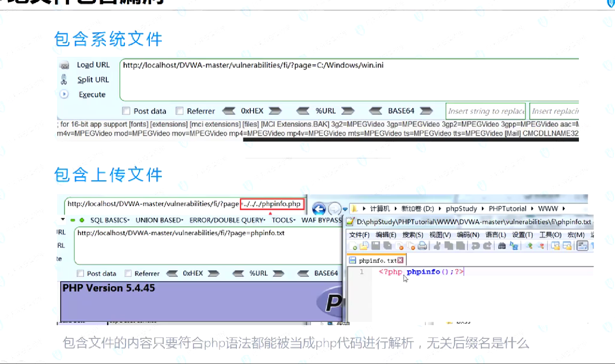Viewport: 615px width, 364px height.
Task: Click the Save All icon in Notepad++ toolbar
Action: point(387,245)
